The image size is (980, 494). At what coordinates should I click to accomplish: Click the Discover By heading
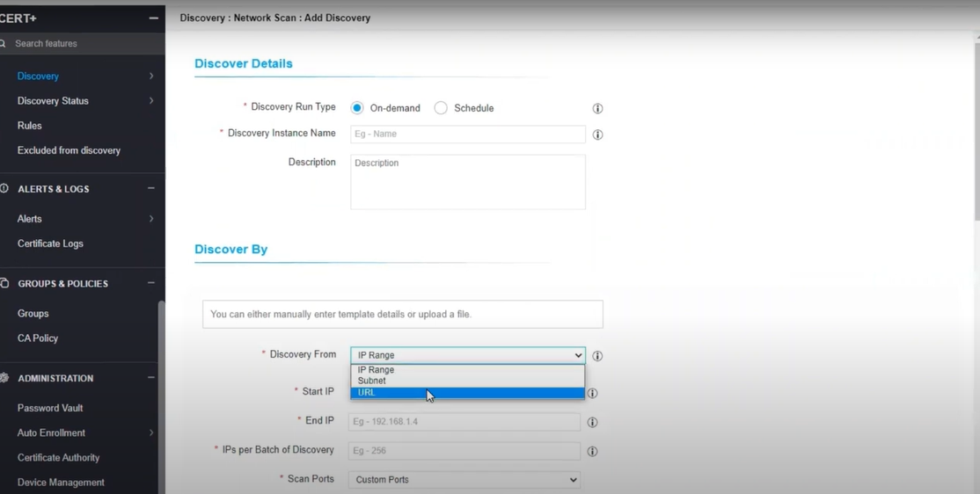230,249
